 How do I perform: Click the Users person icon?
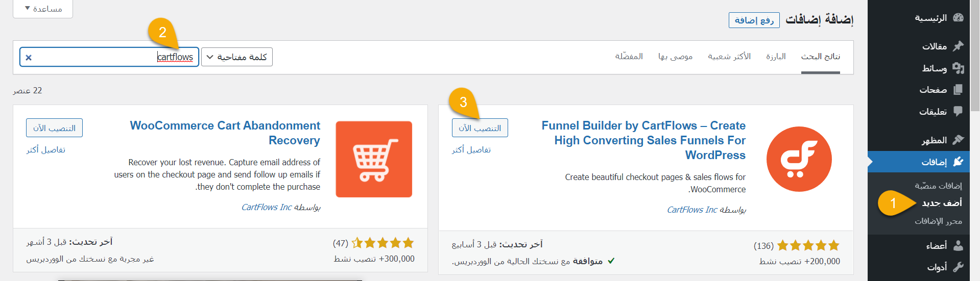(958, 245)
